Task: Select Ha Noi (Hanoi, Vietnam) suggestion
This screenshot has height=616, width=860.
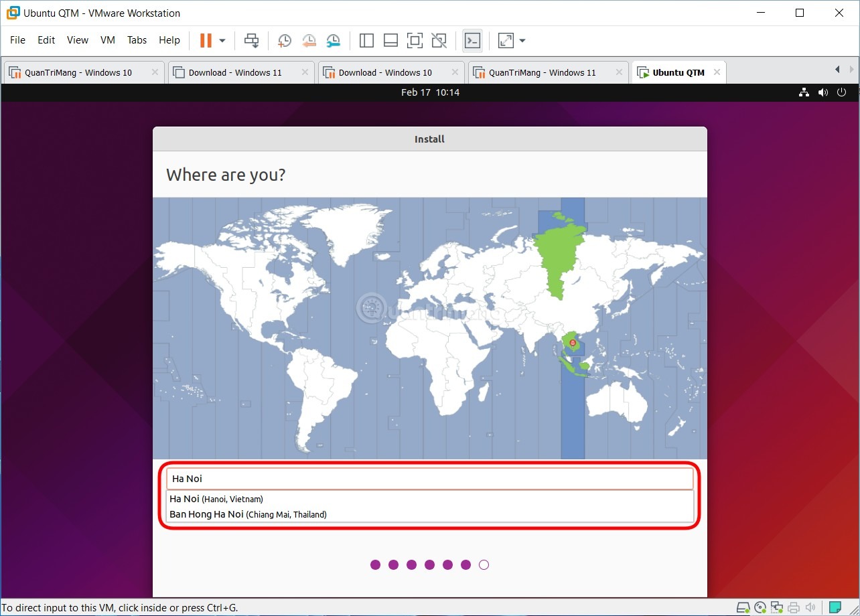Action: (430, 499)
